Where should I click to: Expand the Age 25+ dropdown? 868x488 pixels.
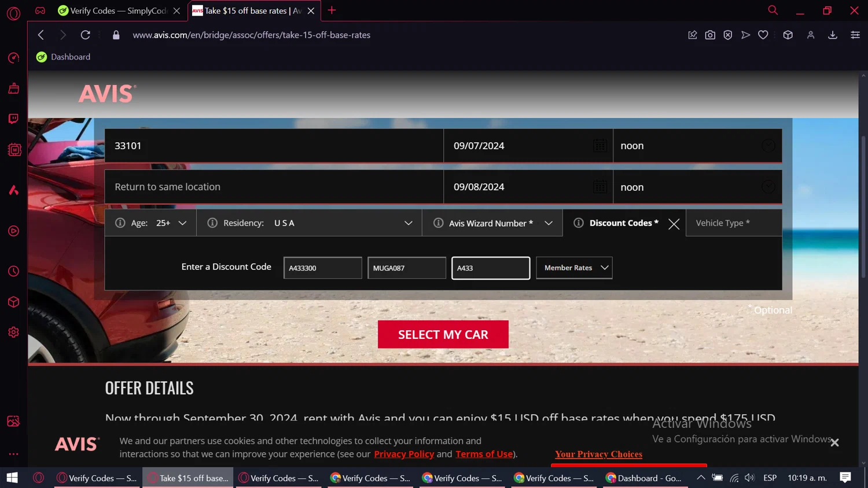(182, 223)
